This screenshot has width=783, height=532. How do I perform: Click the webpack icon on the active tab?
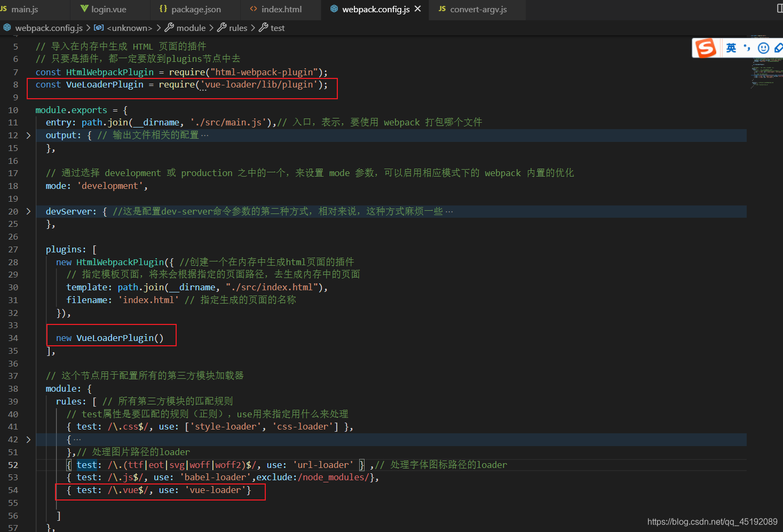pyautogui.click(x=334, y=9)
